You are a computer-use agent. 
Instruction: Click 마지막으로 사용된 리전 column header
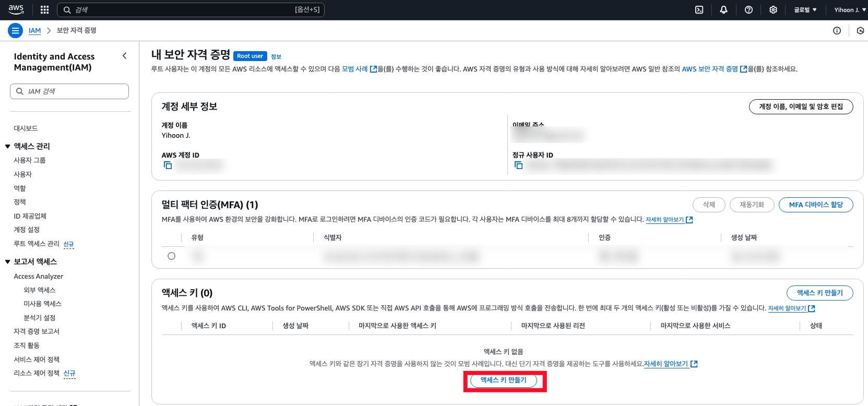click(x=553, y=326)
